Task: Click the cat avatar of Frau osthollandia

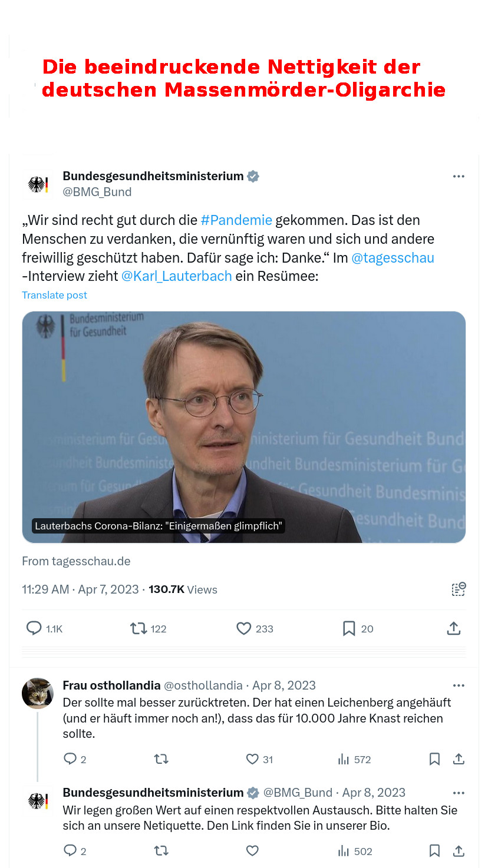Action: [38, 693]
